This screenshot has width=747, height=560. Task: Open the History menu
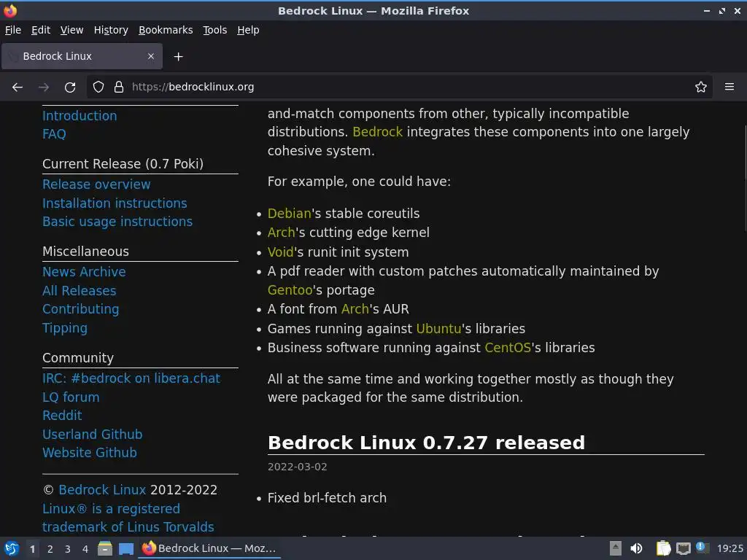(x=111, y=30)
